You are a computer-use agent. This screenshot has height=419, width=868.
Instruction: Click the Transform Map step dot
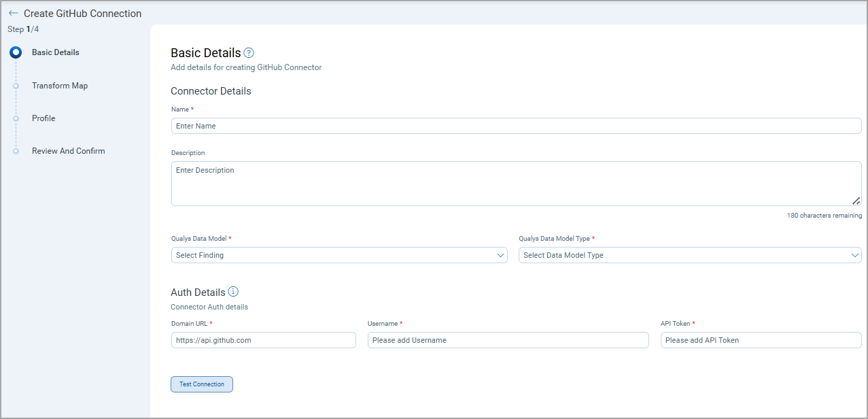click(16, 86)
